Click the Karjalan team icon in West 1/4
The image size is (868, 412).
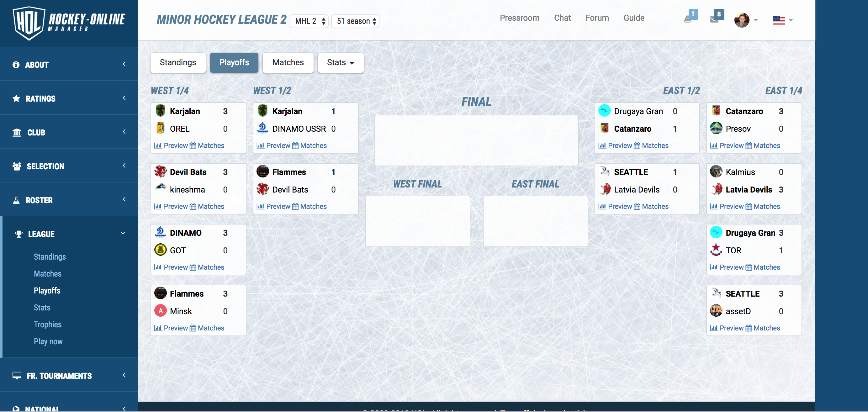click(160, 111)
